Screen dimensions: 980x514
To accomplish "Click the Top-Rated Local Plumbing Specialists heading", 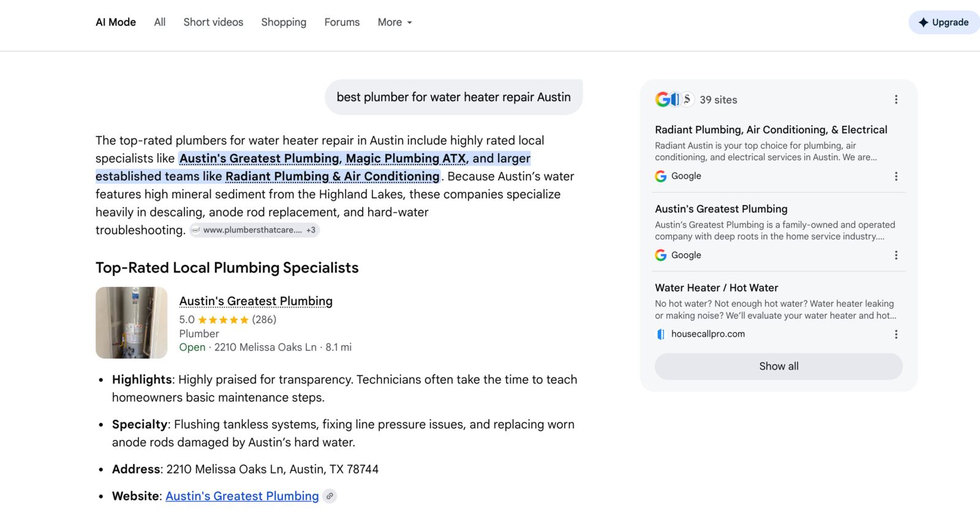I will [227, 267].
